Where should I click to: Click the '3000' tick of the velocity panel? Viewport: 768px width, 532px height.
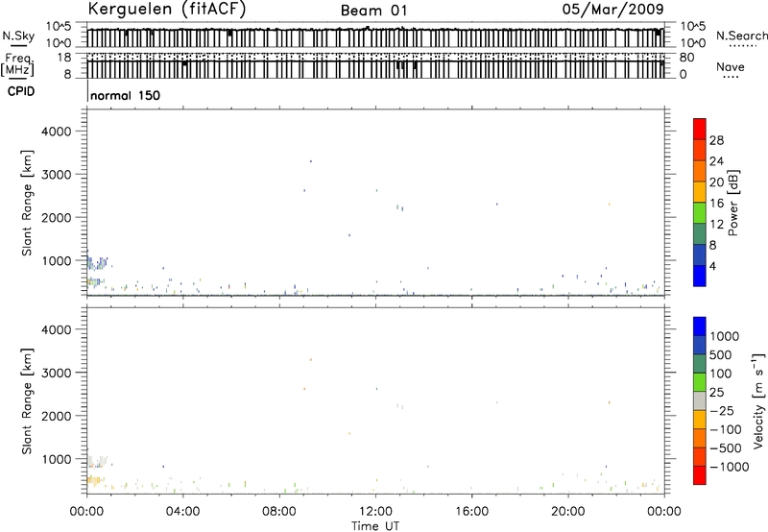tap(57, 373)
